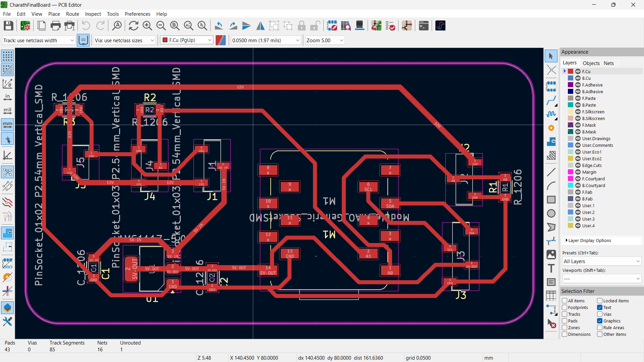Enable Locked items filter

[x=600, y=301]
